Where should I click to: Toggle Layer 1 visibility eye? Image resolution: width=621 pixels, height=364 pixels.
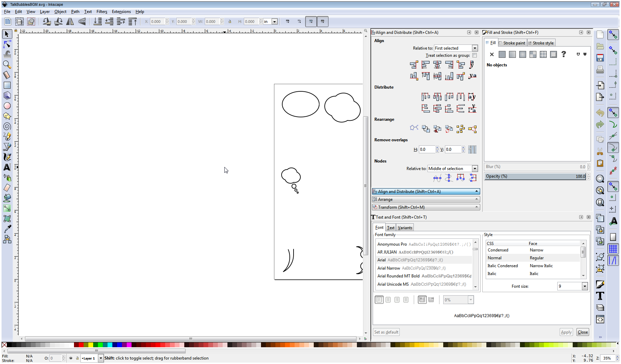pos(71,358)
